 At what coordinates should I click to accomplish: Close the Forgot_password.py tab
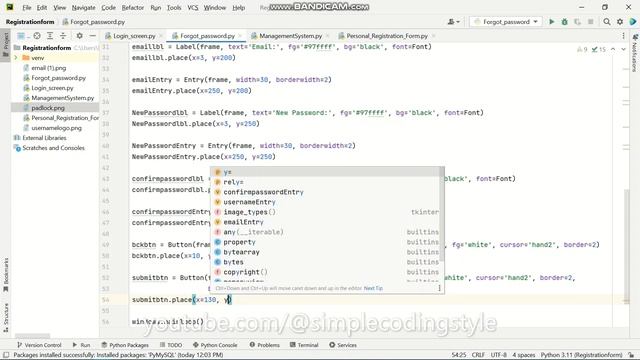(240, 36)
